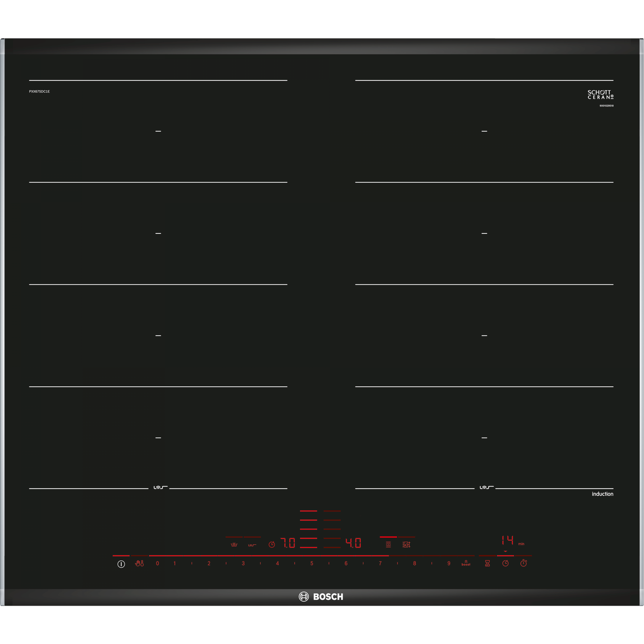
Task: Tap the right column zone indicator bars
Action: tap(332, 529)
